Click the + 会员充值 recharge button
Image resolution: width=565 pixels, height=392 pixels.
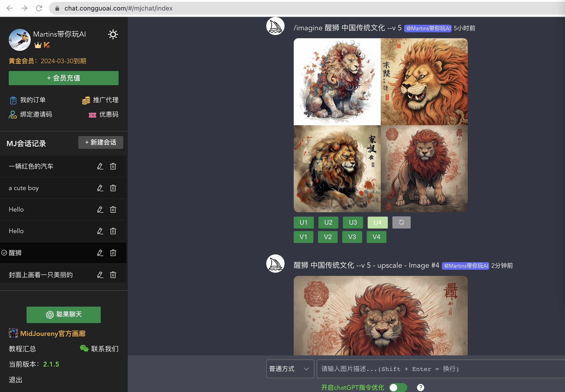tap(63, 78)
